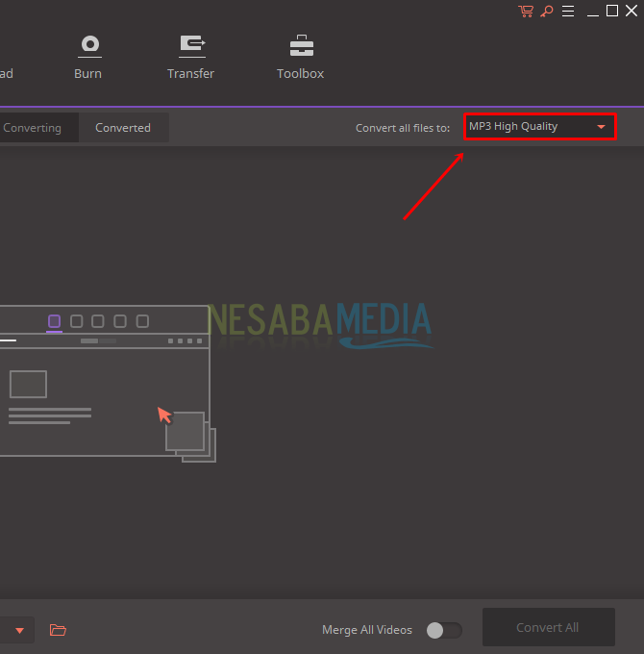Open the Burn disc section
The image size is (644, 654).
click(x=89, y=46)
